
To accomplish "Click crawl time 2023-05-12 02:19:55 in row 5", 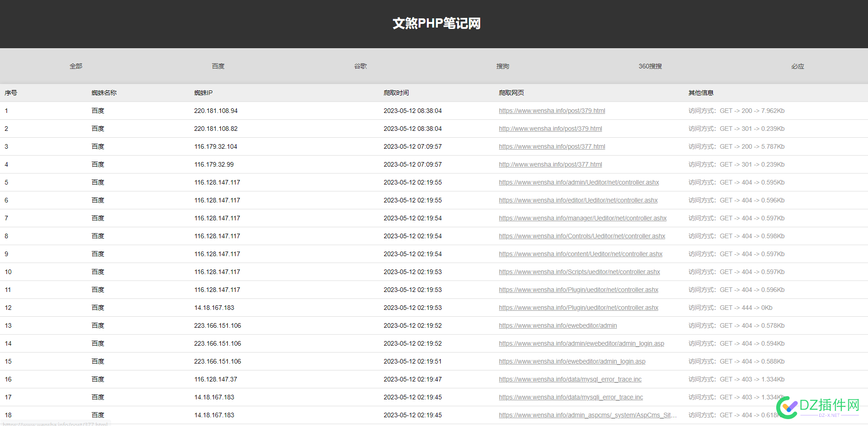I will click(413, 182).
